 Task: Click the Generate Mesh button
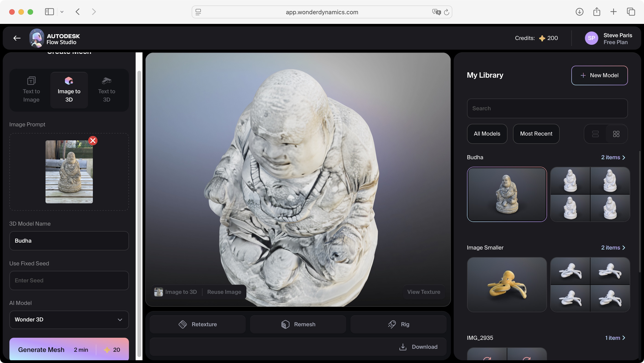(x=41, y=349)
